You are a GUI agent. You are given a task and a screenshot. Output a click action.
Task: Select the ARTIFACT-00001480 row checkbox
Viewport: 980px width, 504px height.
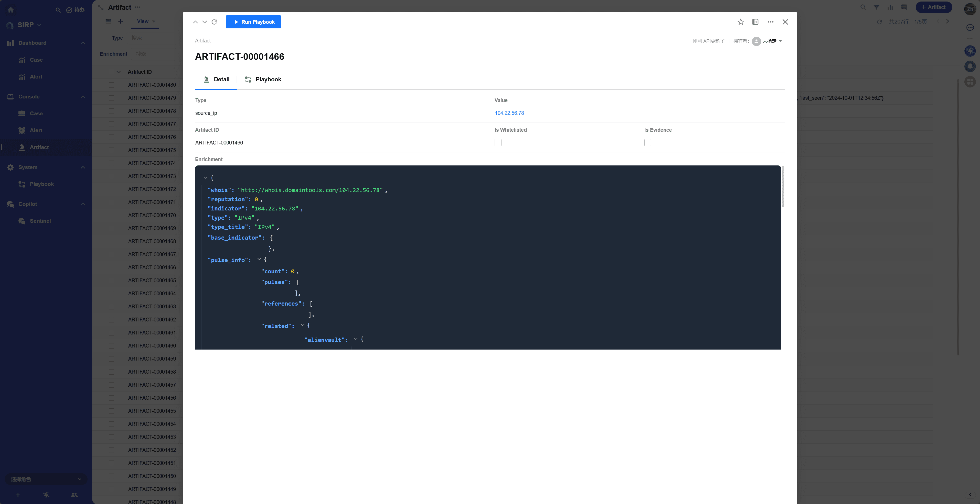[111, 85]
